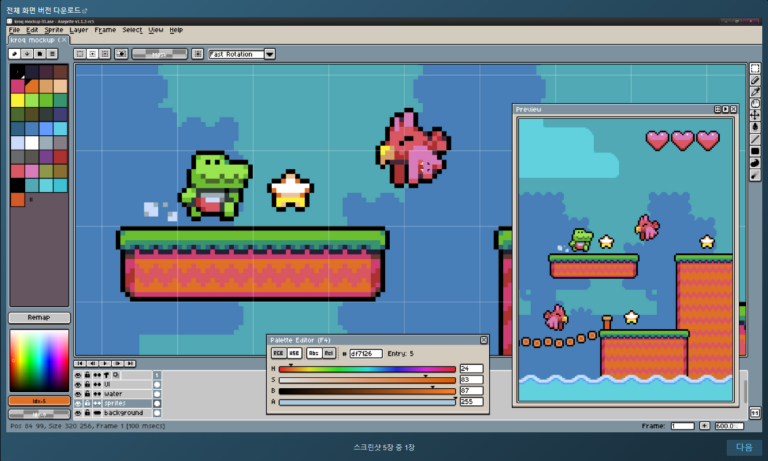Click the Remap button
The image size is (768, 461).
pyautogui.click(x=39, y=317)
